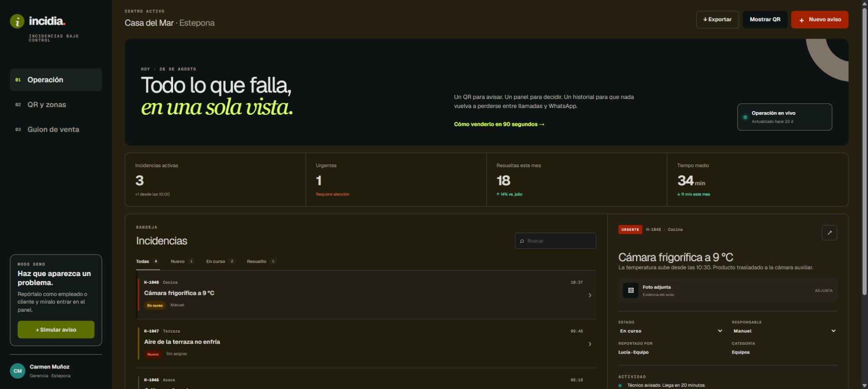Click the Simular aviso button
Image resolution: width=868 pixels, height=389 pixels.
pyautogui.click(x=56, y=329)
